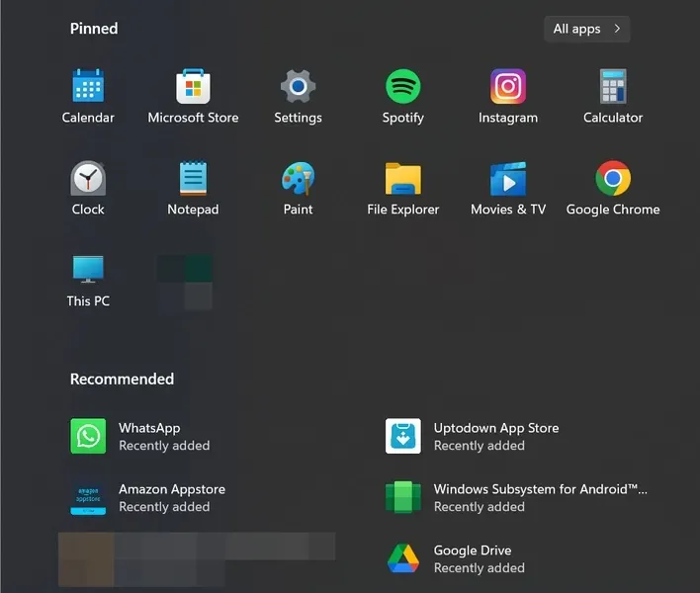Click the Spotify label text
This screenshot has height=593, width=700.
click(402, 118)
